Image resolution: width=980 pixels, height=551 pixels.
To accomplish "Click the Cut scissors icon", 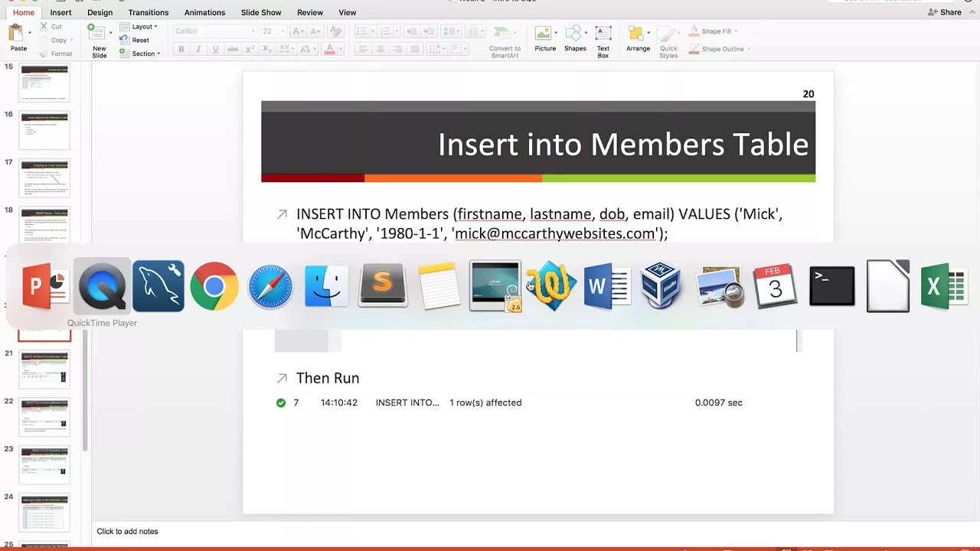I will click(44, 27).
